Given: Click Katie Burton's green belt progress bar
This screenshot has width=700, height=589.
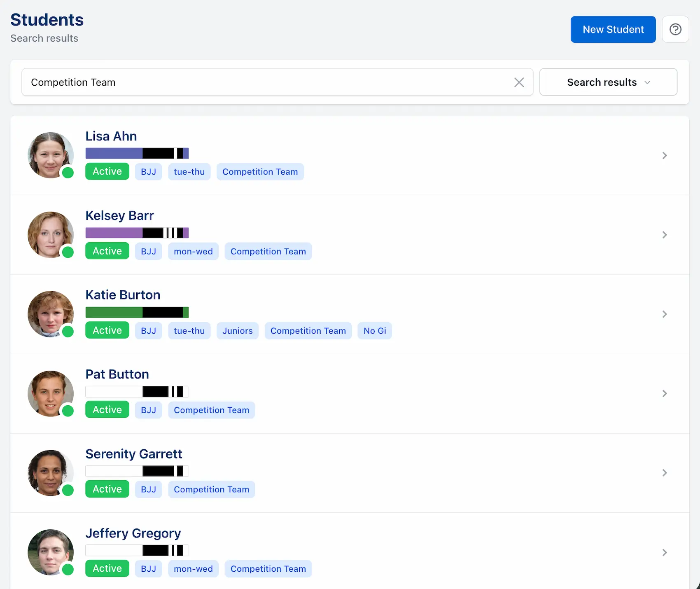Looking at the screenshot, I should (137, 312).
